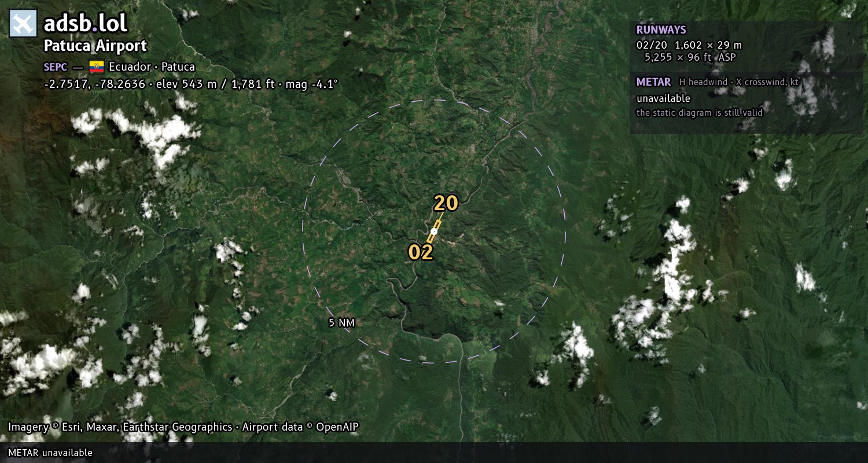The height and width of the screenshot is (463, 868).
Task: Click the H headwind · X crosswind legend
Action: (739, 82)
